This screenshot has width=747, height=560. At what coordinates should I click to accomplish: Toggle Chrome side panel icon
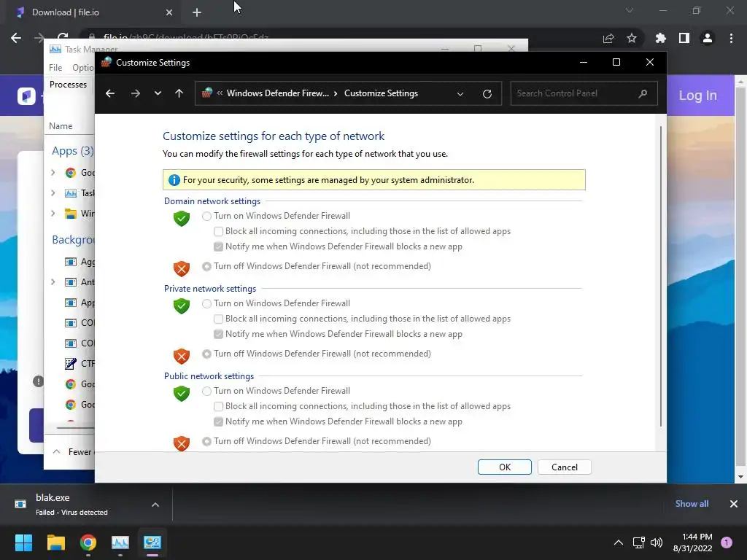click(684, 38)
